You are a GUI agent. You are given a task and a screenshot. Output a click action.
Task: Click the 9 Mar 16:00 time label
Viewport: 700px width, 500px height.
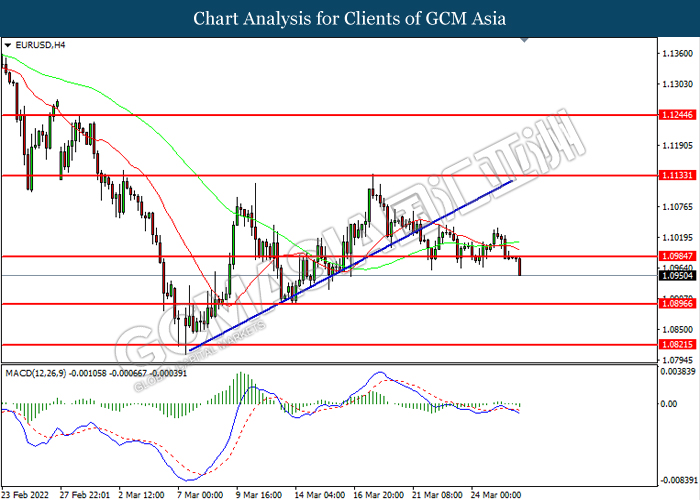coord(259,495)
